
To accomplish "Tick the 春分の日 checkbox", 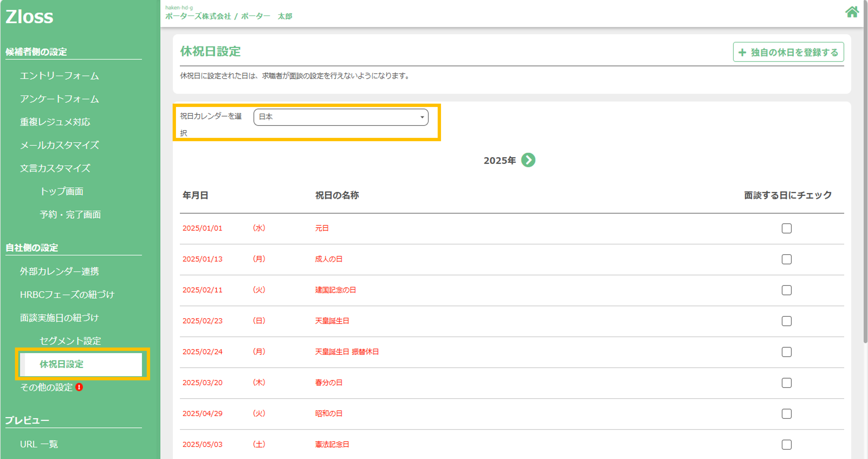I will [787, 383].
